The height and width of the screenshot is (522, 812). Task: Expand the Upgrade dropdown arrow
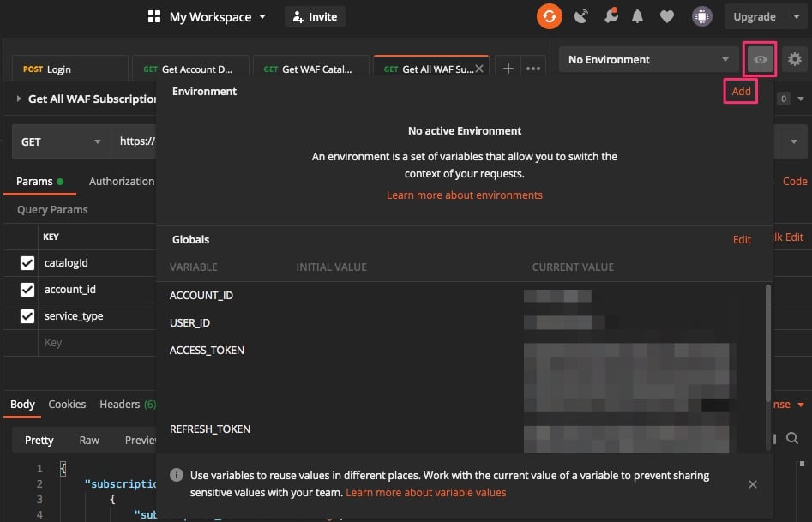(796, 16)
